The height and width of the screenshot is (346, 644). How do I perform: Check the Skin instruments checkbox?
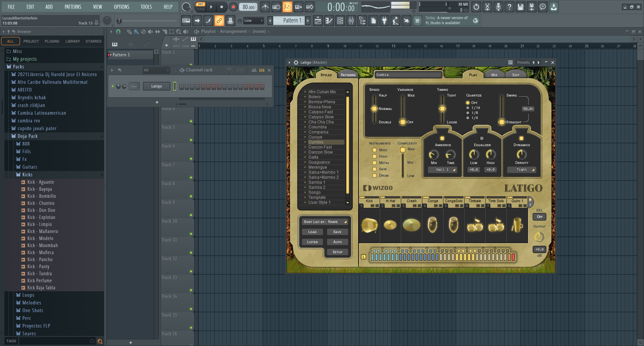[374, 169]
